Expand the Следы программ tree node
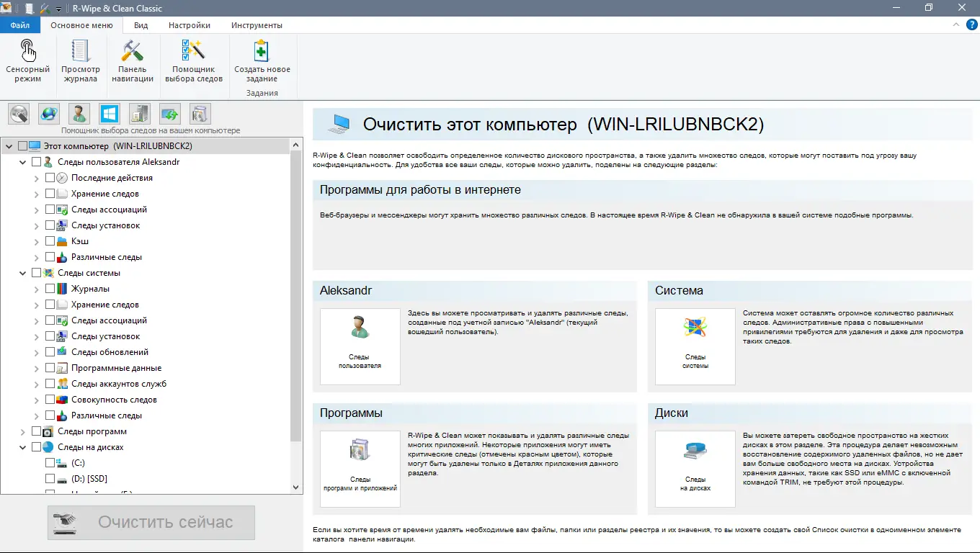980x553 pixels. [22, 431]
